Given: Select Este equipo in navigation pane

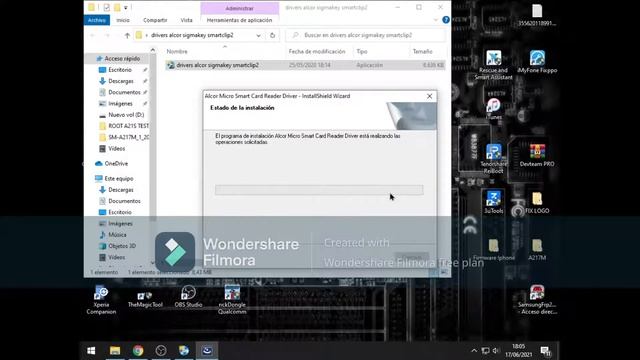Looking at the screenshot, I should click(x=119, y=178).
